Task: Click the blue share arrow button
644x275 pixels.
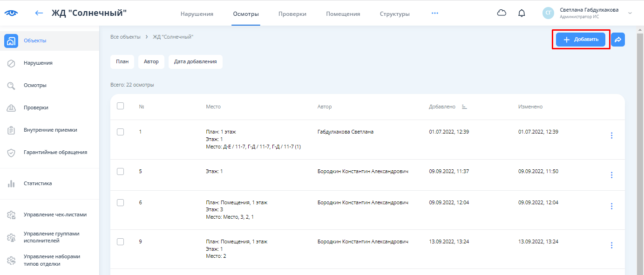Action: coord(617,40)
